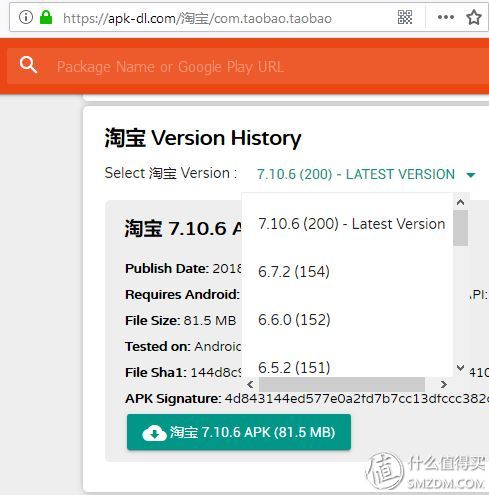The image size is (489, 495).
Task: Click the horizontal scroll left arrow
Action: point(250,385)
